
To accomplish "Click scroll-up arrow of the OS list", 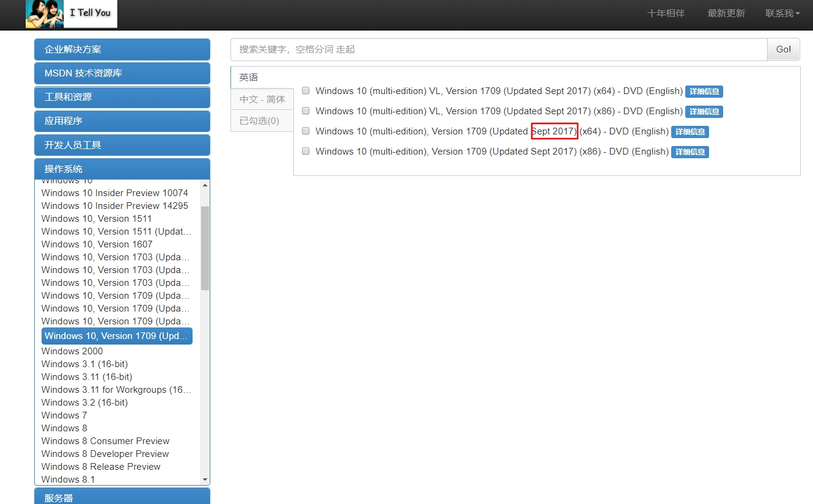I will click(x=205, y=184).
